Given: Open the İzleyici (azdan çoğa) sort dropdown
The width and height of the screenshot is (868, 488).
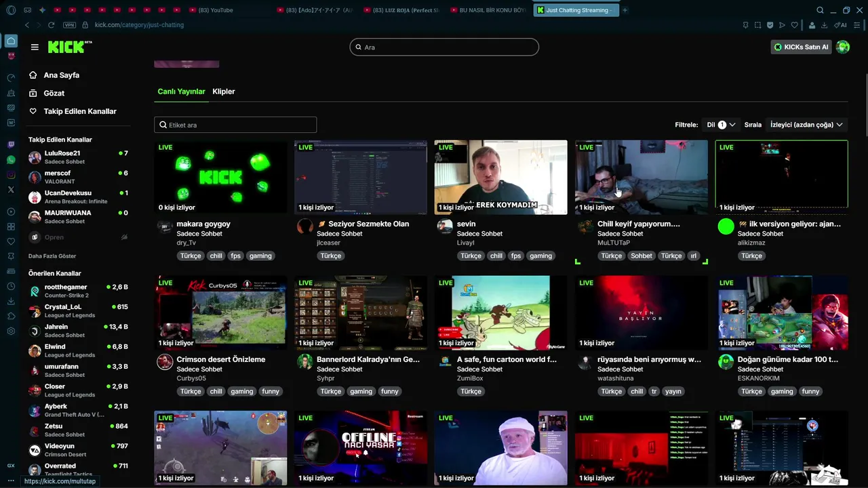Looking at the screenshot, I should [806, 125].
